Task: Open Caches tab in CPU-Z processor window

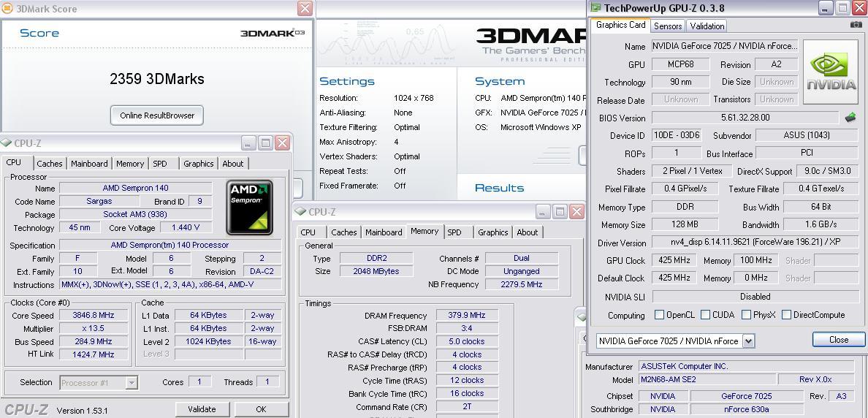Action: coord(49,163)
